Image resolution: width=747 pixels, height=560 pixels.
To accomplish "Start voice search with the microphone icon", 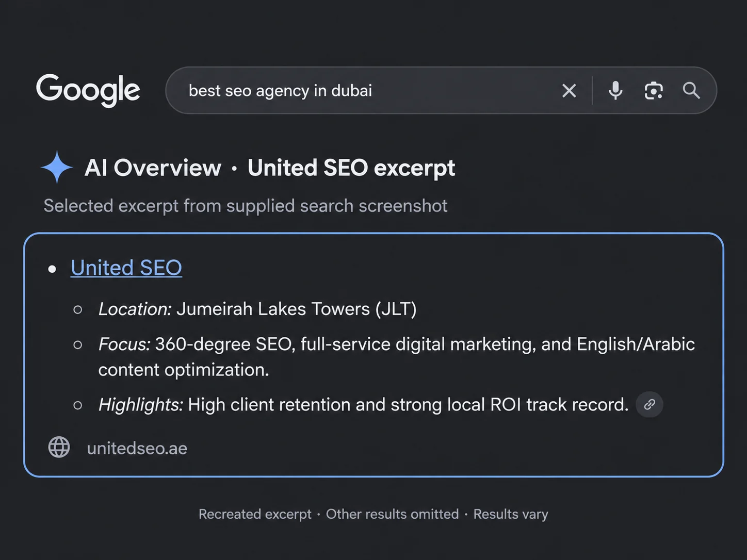I will (x=615, y=91).
